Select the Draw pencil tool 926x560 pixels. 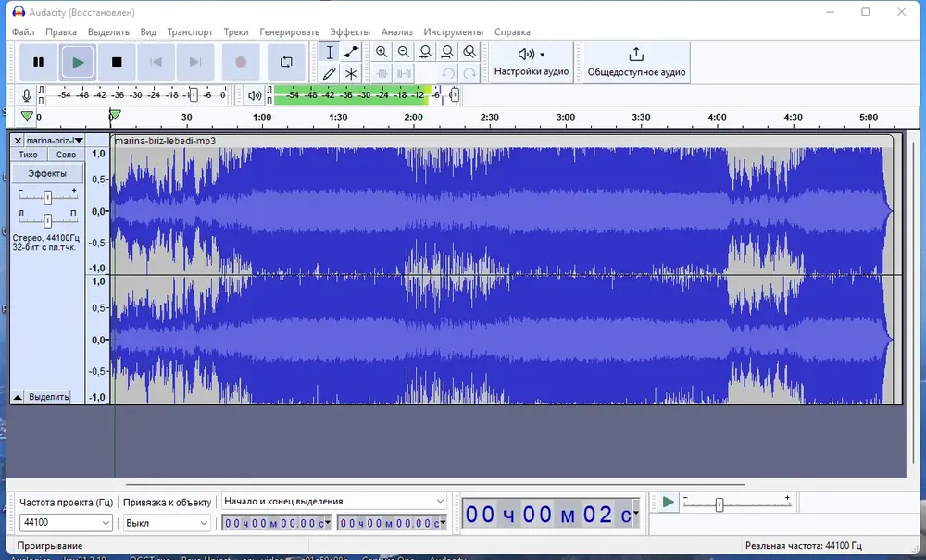(330, 74)
